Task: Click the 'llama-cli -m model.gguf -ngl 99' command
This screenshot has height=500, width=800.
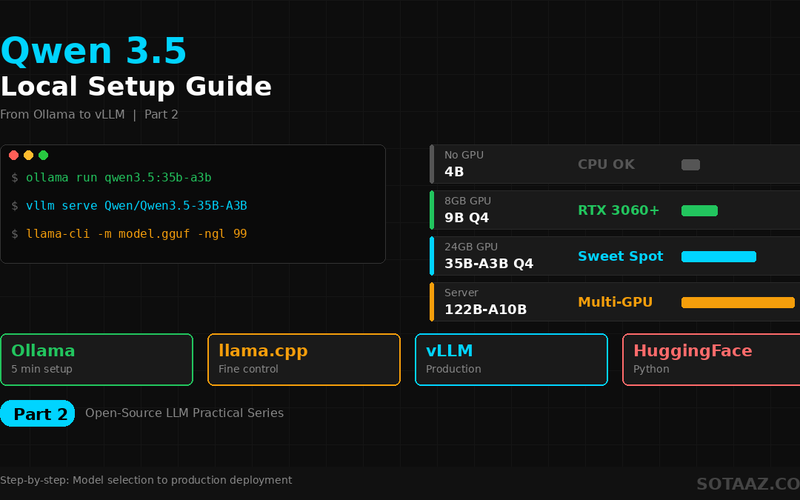Action: (x=137, y=234)
